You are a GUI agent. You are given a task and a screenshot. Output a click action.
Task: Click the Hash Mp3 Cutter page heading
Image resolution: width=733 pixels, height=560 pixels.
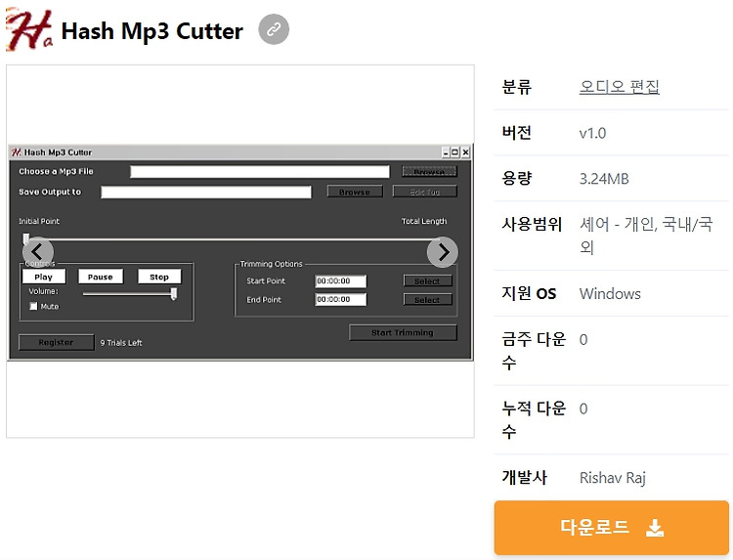pyautogui.click(x=151, y=31)
